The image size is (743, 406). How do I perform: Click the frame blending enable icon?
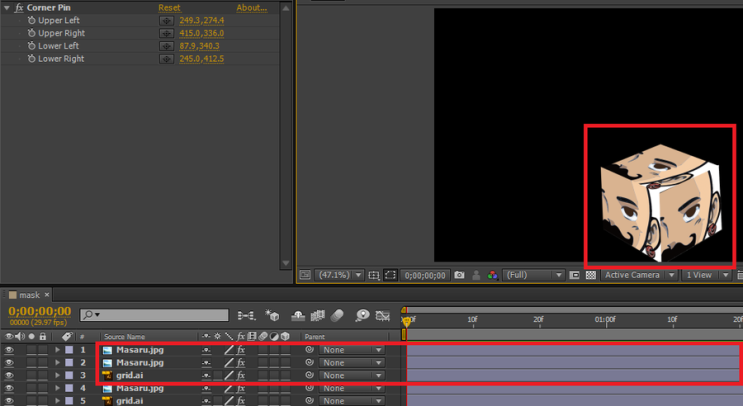pyautogui.click(x=317, y=315)
